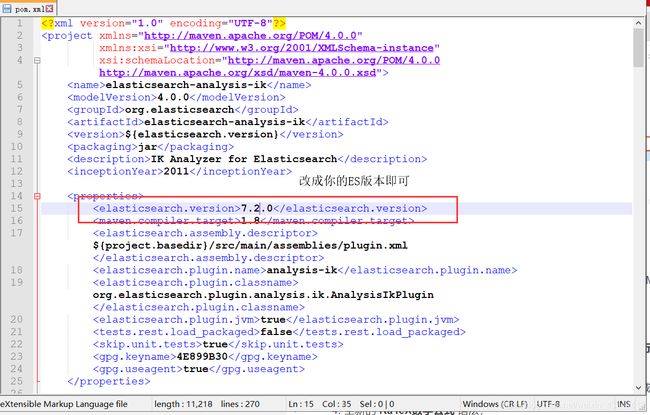Screen dimensions: 650x415
Task: Click the plugin.xml assembly descriptor path
Action: [250, 245]
